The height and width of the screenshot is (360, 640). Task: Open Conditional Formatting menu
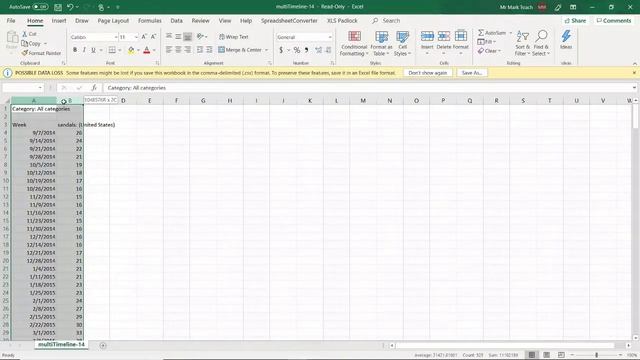click(x=354, y=43)
